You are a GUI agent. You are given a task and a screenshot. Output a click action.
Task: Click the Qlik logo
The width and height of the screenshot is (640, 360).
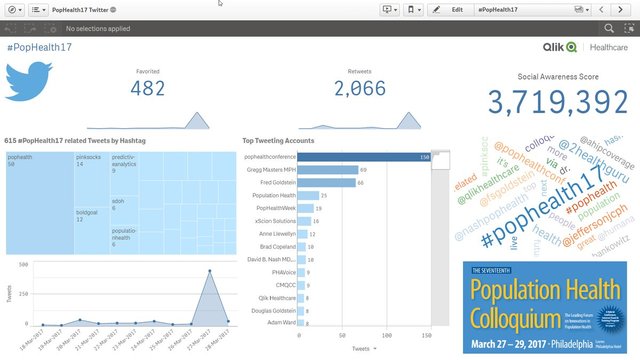[x=560, y=47]
